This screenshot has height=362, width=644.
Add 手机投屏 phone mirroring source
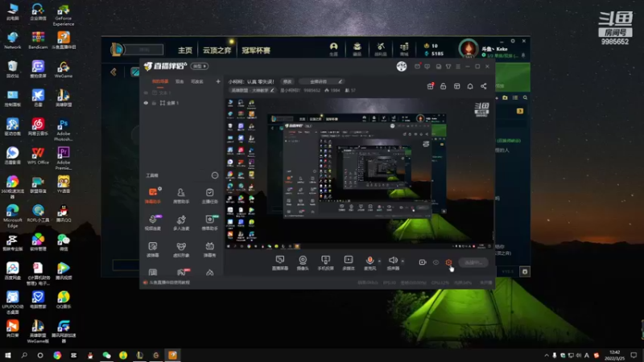[326, 262]
